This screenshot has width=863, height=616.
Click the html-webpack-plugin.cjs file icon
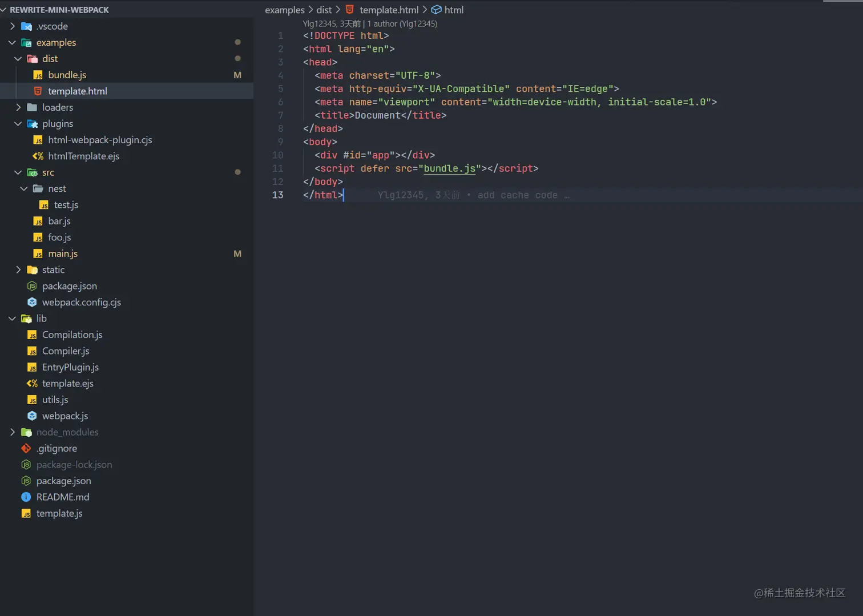coord(38,140)
